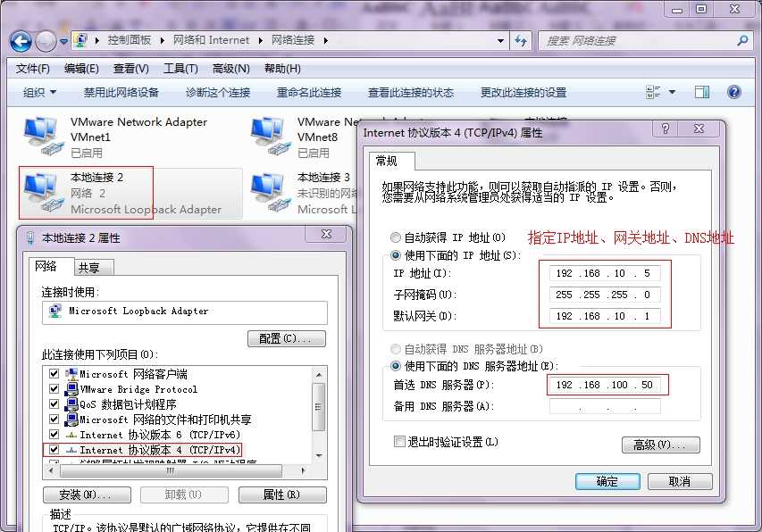Select the 本地连接 2 adapter icon
762x532 pixels.
(x=43, y=193)
